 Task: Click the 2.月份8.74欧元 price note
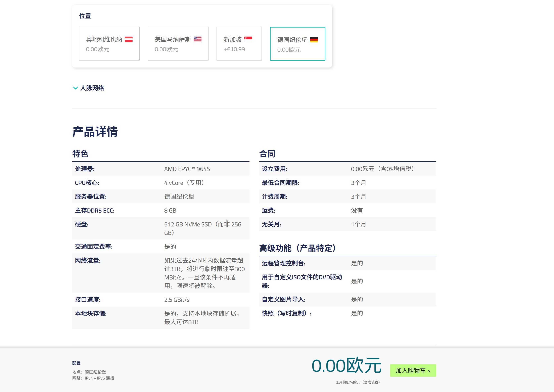(x=358, y=382)
